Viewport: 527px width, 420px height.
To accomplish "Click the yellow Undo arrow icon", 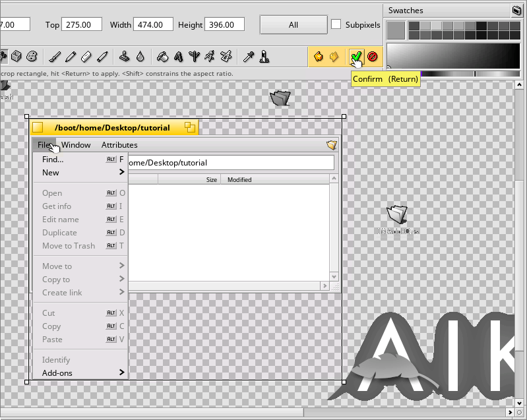I will tap(319, 57).
